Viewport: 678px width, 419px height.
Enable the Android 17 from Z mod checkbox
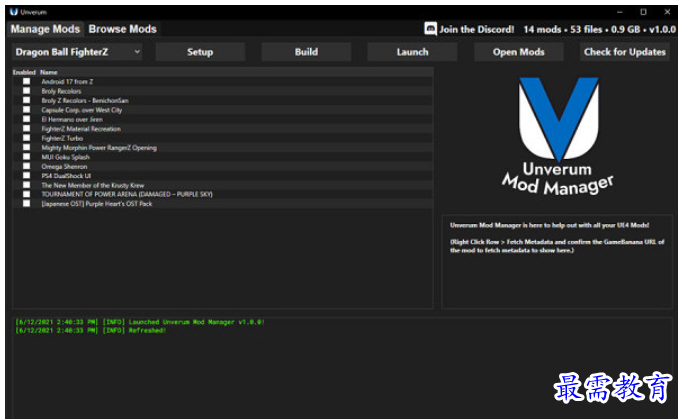(27, 81)
